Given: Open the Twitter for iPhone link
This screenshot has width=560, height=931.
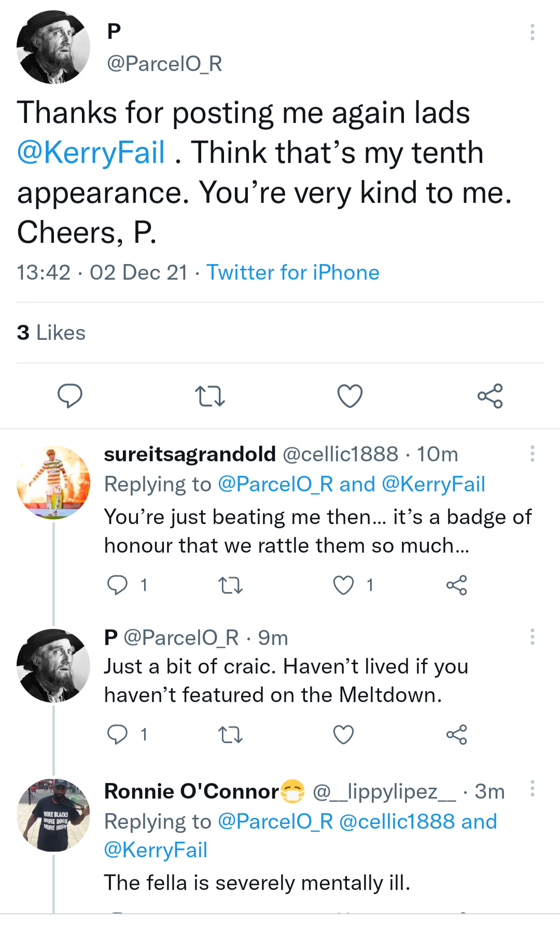Looking at the screenshot, I should click(293, 272).
